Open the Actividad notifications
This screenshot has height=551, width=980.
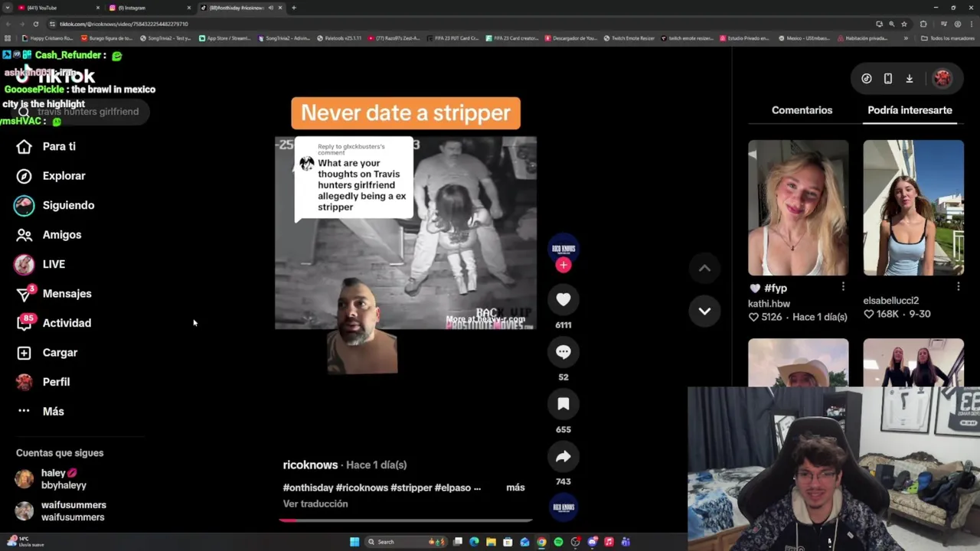click(x=54, y=323)
